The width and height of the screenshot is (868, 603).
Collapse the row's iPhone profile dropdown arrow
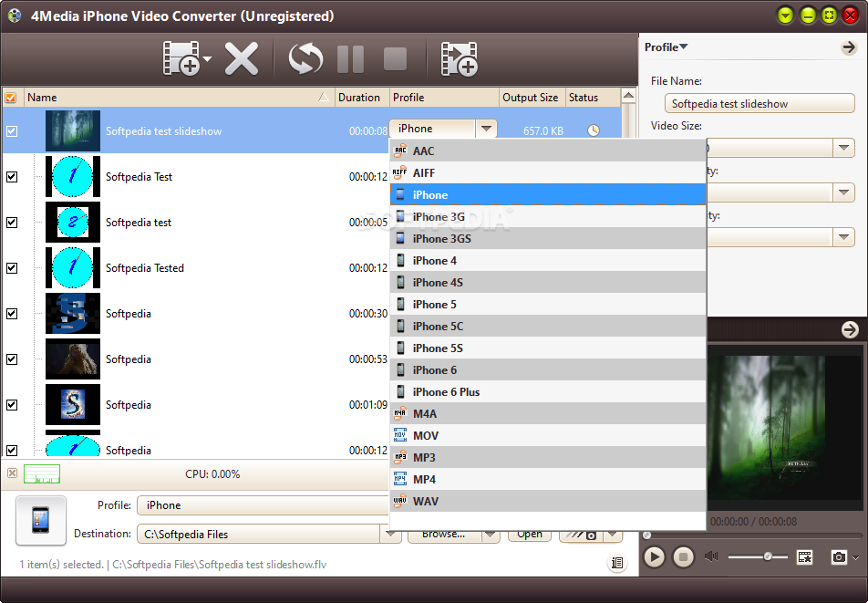click(x=486, y=129)
